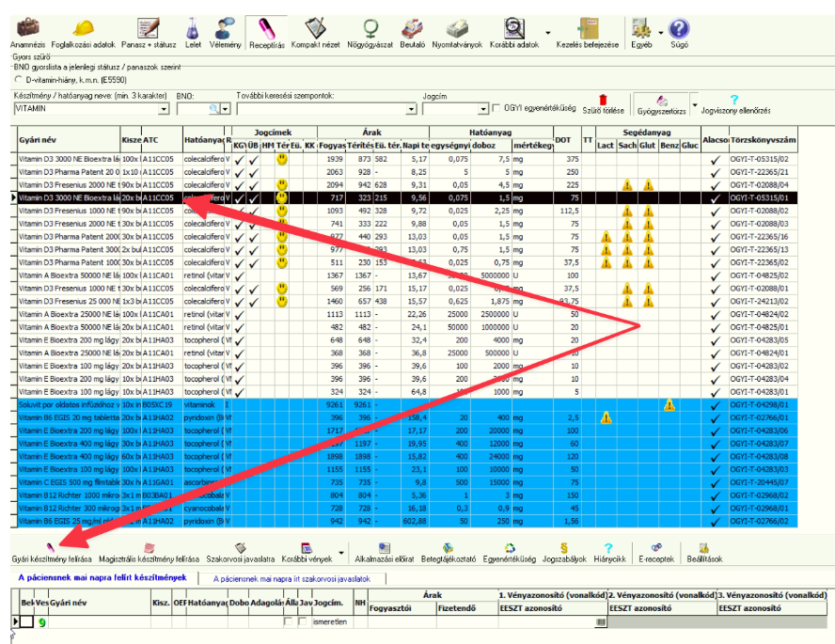Expand the Készítmény name VITAMIN dropdown
This screenshot has height=644, width=835.
pos(164,109)
